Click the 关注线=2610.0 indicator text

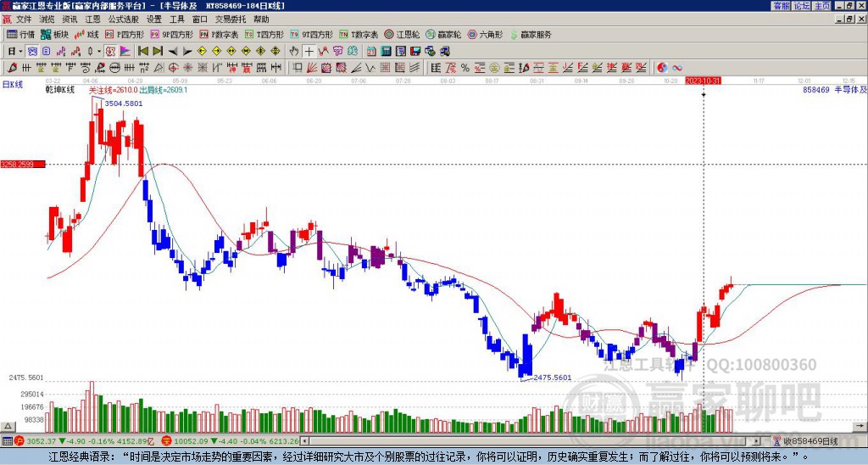(113, 90)
